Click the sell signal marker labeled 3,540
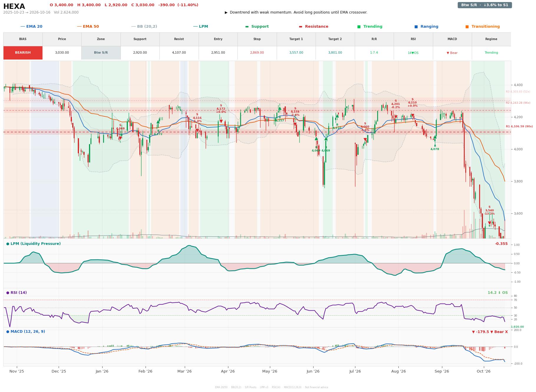This screenshot has height=392, width=536. point(489,223)
